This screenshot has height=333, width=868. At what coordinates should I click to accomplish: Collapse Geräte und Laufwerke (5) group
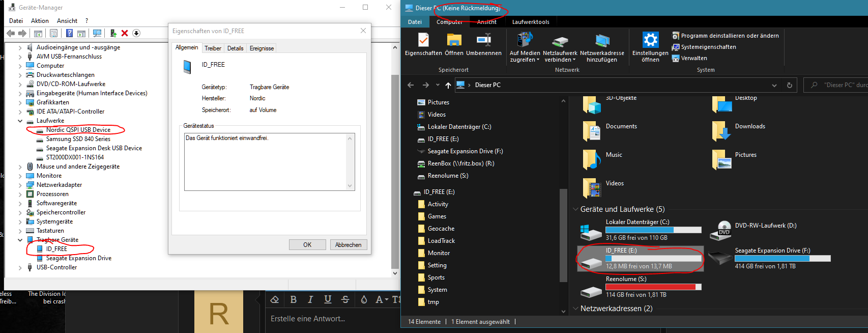click(x=575, y=209)
